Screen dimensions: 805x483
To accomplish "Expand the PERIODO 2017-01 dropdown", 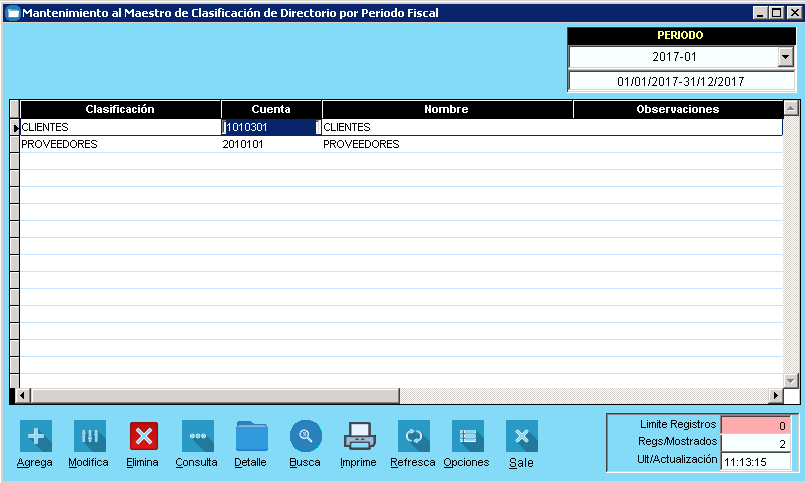I will pyautogui.click(x=783, y=58).
